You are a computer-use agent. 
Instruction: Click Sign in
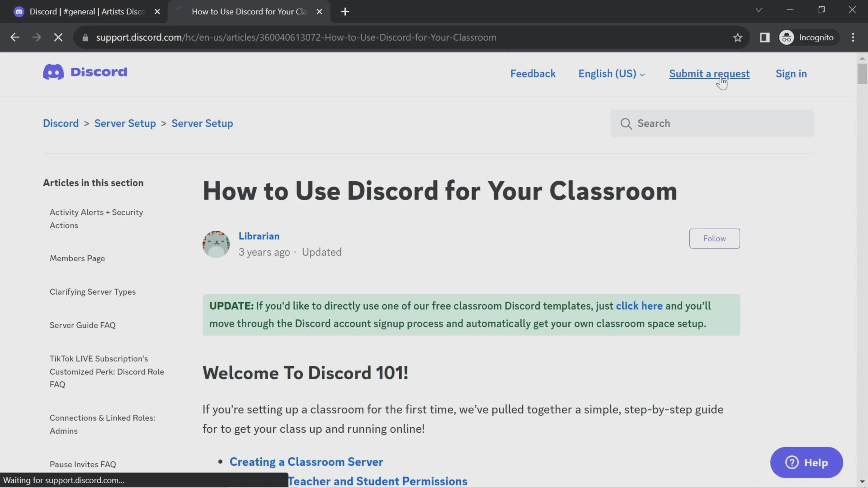791,74
